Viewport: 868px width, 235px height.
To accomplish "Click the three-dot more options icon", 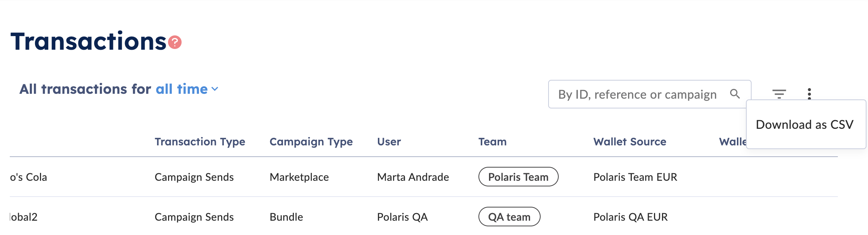I will (x=809, y=94).
